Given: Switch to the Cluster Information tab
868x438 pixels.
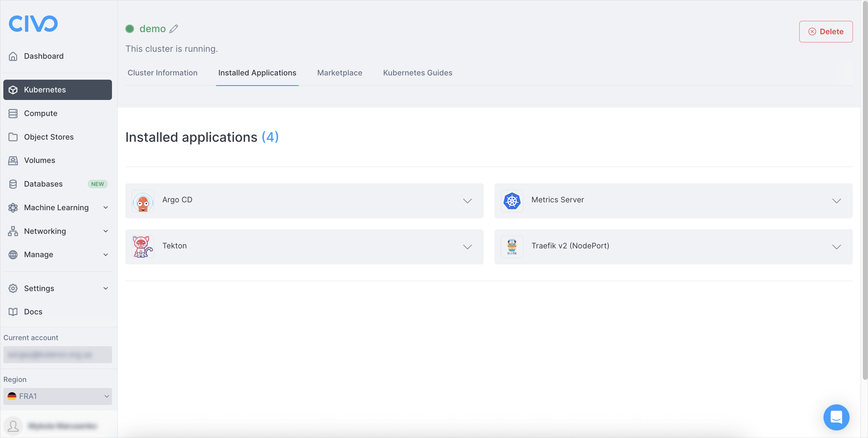Looking at the screenshot, I should pyautogui.click(x=163, y=72).
